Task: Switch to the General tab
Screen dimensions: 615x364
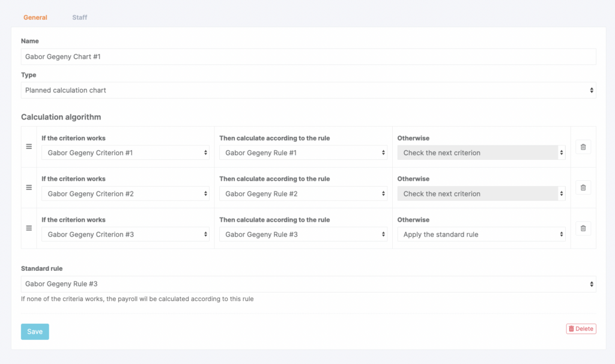Action: (35, 17)
